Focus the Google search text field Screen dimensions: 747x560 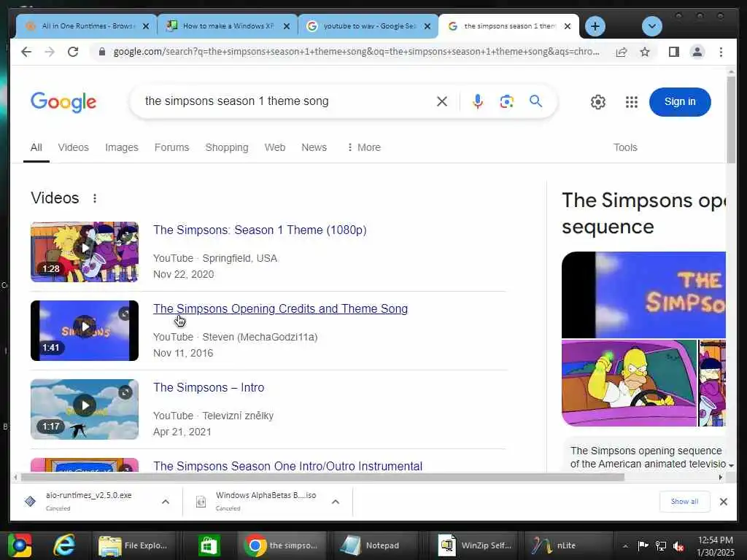[286, 101]
